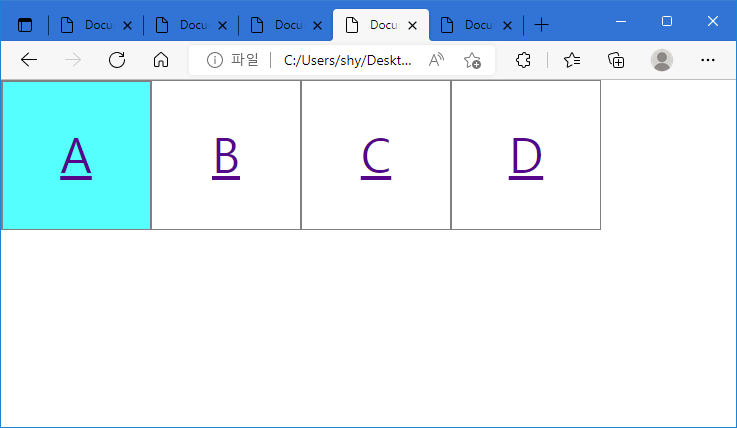Go to the home page icon
737x428 pixels.
click(x=161, y=60)
